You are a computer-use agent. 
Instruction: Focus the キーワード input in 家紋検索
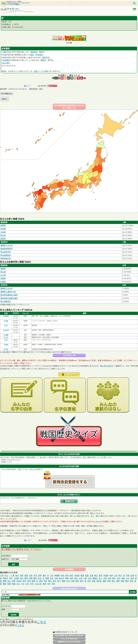pyautogui.click(x=18, y=606)
